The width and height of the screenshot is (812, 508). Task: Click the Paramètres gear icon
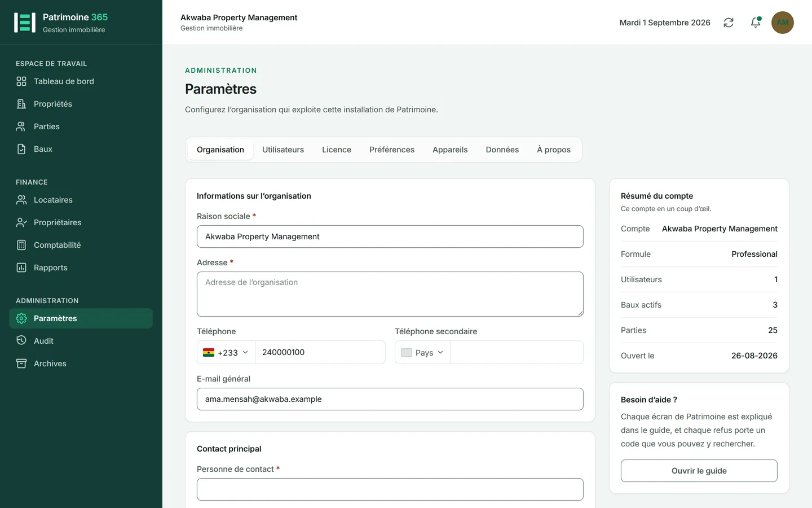pos(21,318)
